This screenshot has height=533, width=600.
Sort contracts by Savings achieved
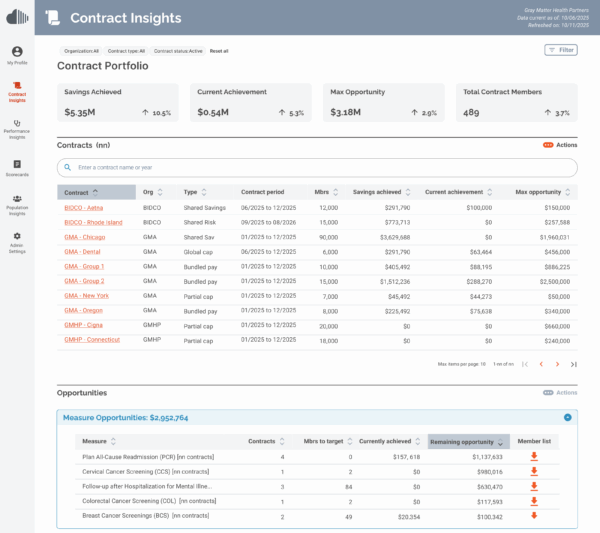tap(378, 191)
